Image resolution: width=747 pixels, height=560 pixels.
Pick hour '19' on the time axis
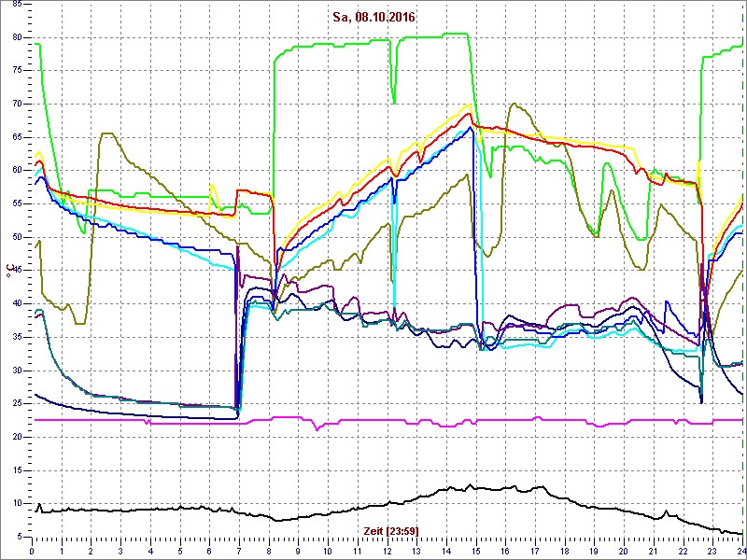pos(595,551)
